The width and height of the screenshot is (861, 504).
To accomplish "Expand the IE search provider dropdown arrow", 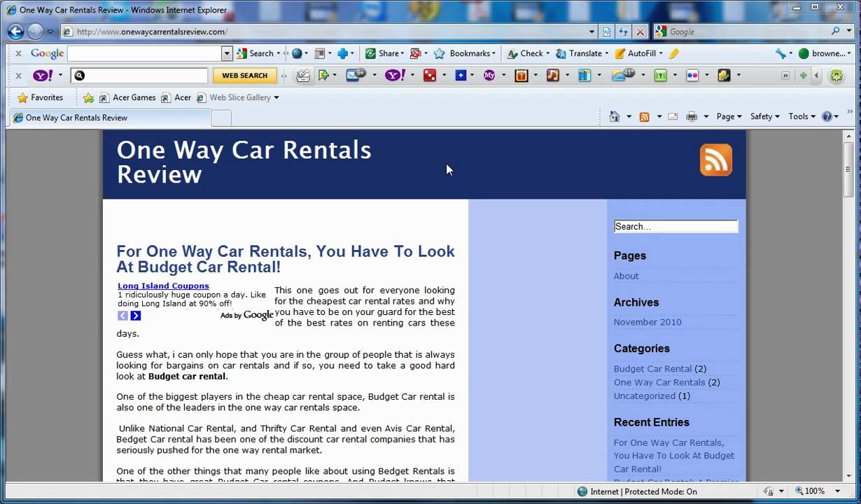I will coord(848,31).
